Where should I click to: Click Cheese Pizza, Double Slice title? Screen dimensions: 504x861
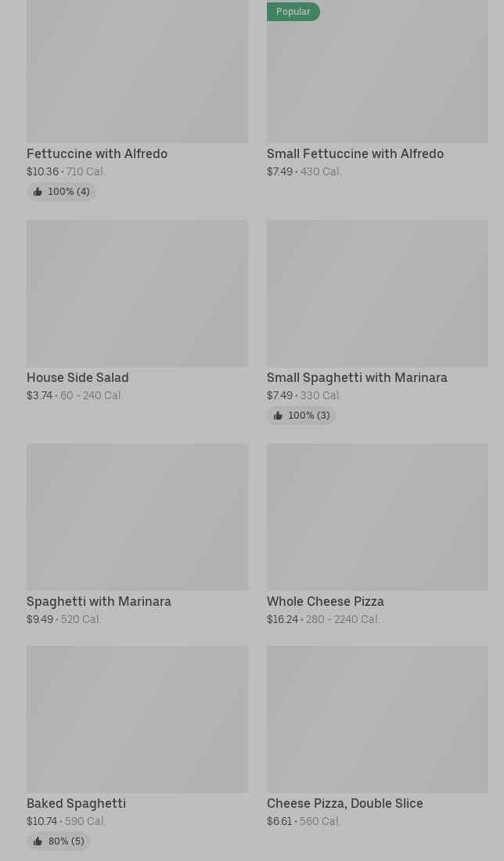coord(344,804)
